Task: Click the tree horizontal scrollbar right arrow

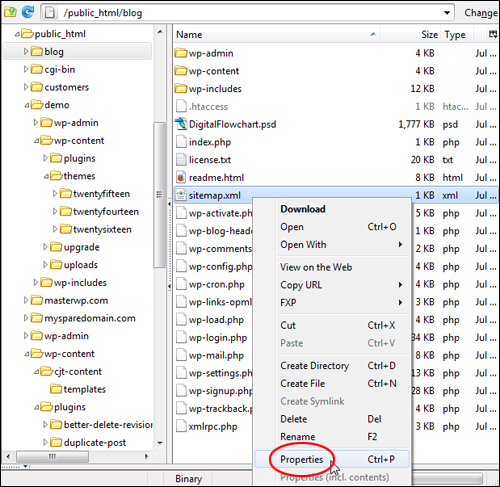Action: [x=146, y=456]
